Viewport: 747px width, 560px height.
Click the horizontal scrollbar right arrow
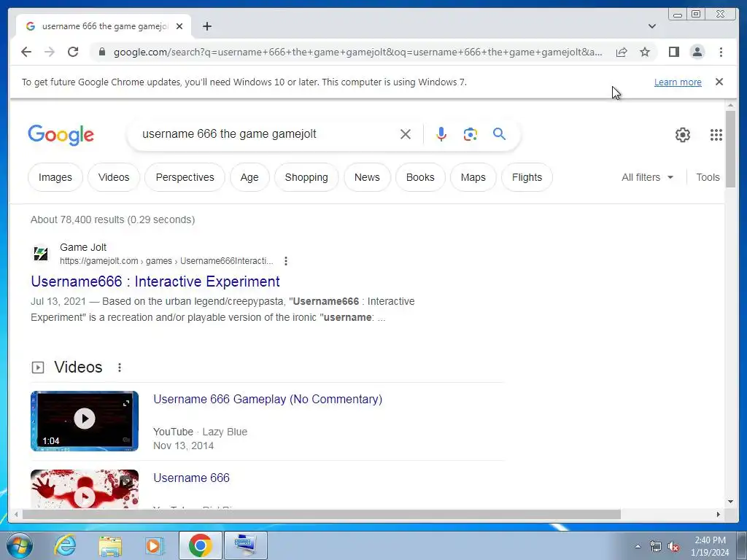(x=719, y=514)
